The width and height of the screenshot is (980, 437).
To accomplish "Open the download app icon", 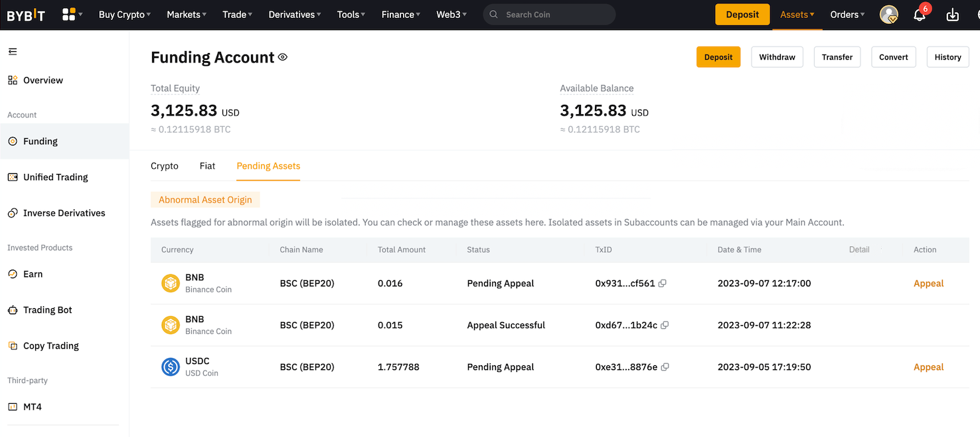I will point(952,15).
